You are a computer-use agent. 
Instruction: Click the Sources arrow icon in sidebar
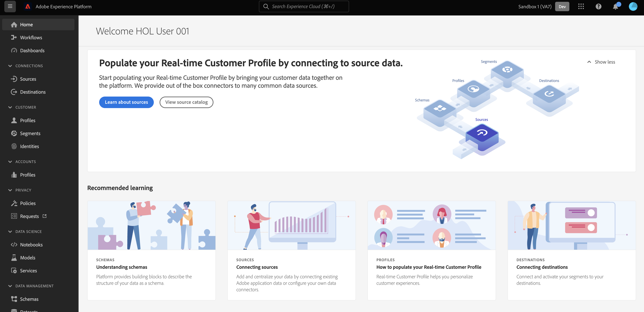14,79
